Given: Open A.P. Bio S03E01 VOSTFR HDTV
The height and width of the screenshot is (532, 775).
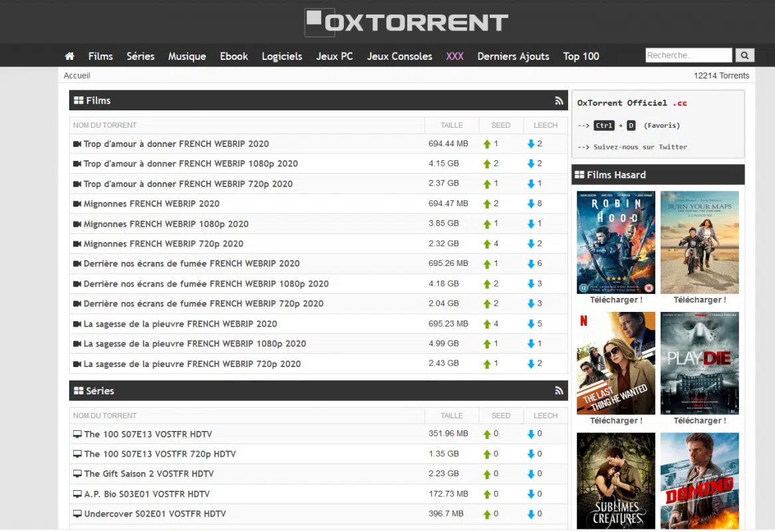Looking at the screenshot, I should pyautogui.click(x=147, y=494).
